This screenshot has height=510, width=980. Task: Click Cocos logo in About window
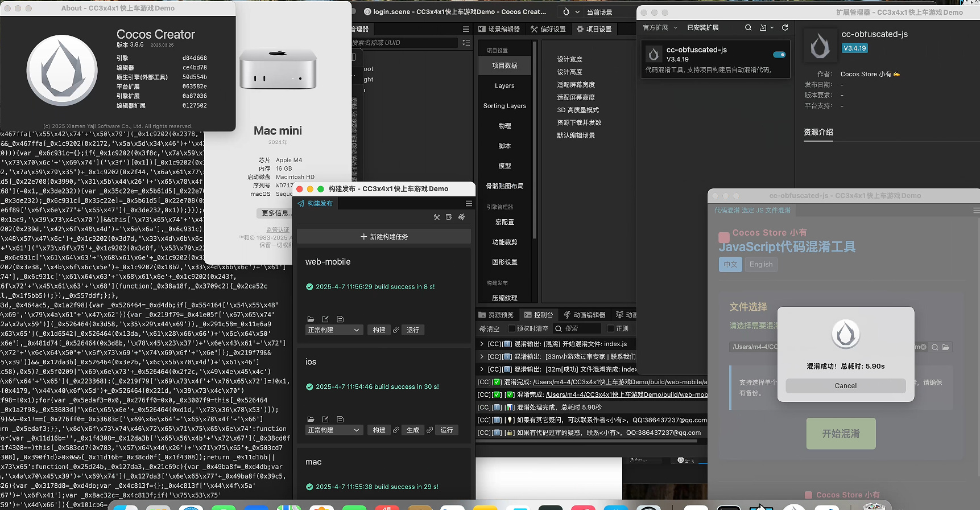[x=62, y=70]
